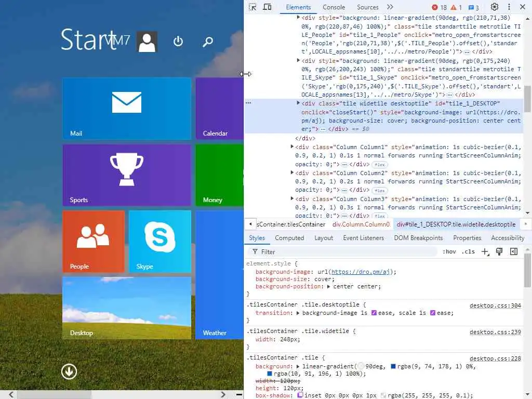Image resolution: width=532 pixels, height=399 pixels.
Task: Click the 1 warning counter
Action: click(456, 7)
